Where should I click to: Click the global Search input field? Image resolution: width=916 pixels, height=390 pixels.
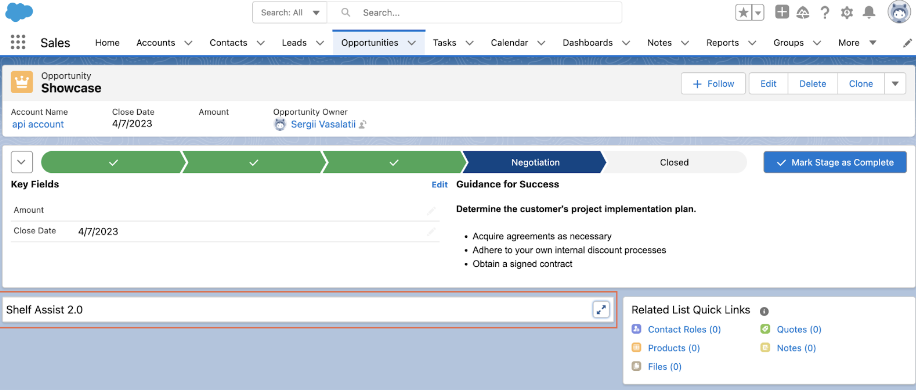pyautogui.click(x=474, y=12)
